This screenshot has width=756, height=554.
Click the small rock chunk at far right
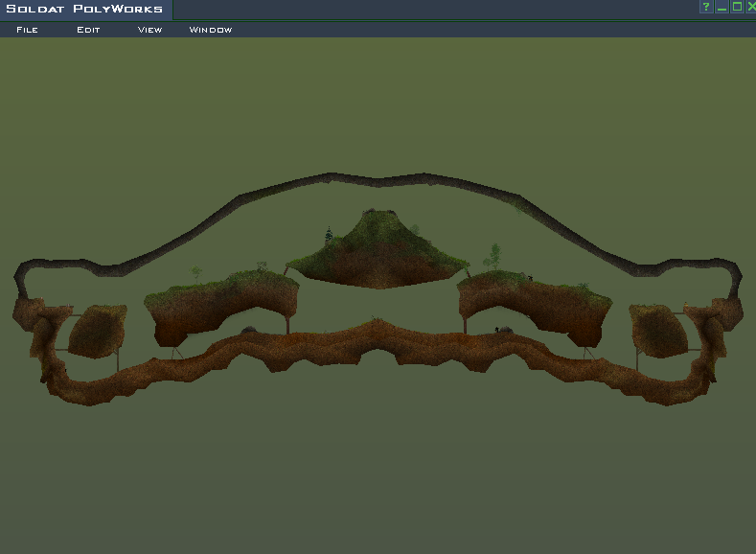point(657,329)
